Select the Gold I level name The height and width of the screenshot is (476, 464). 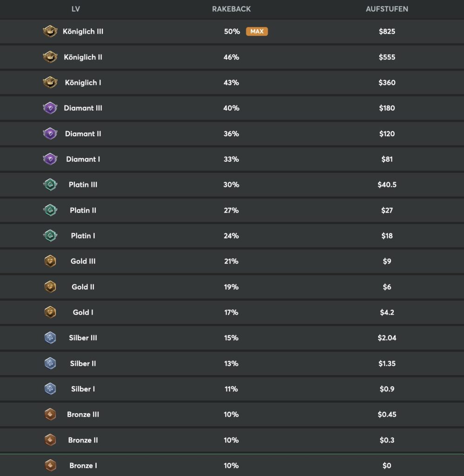[83, 312]
